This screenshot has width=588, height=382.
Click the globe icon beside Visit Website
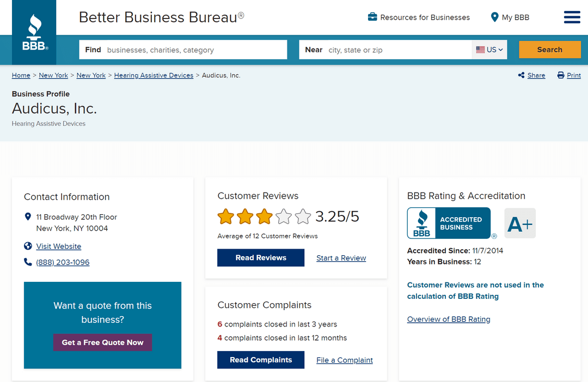28,246
